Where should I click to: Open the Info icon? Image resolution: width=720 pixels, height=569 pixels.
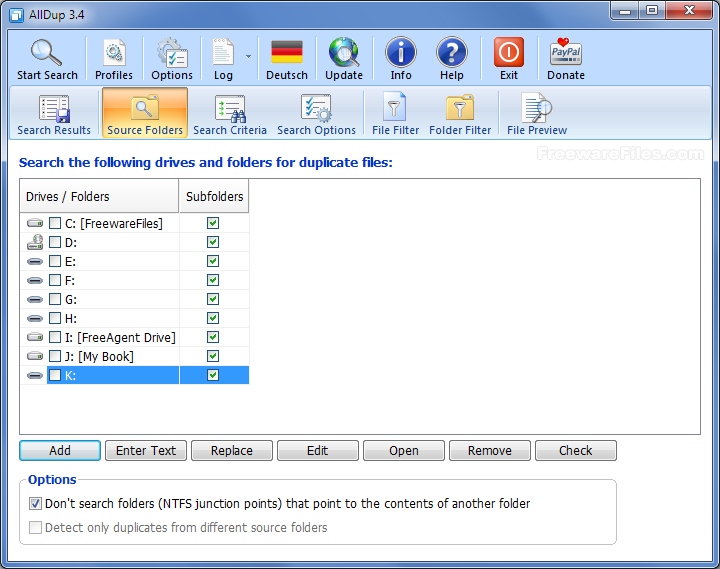click(400, 52)
